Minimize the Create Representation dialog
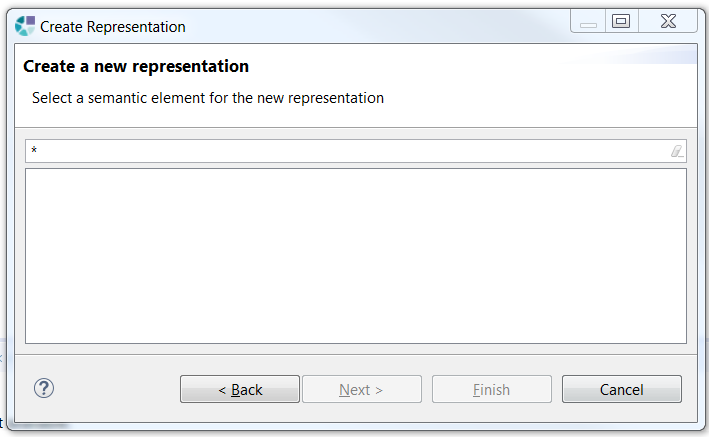The image size is (709, 437). tap(588, 22)
